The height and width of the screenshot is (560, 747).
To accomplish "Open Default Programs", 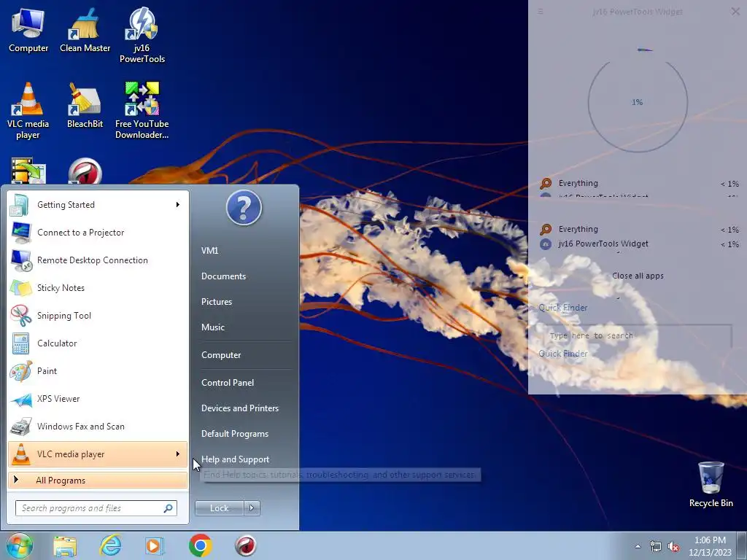I will [234, 434].
